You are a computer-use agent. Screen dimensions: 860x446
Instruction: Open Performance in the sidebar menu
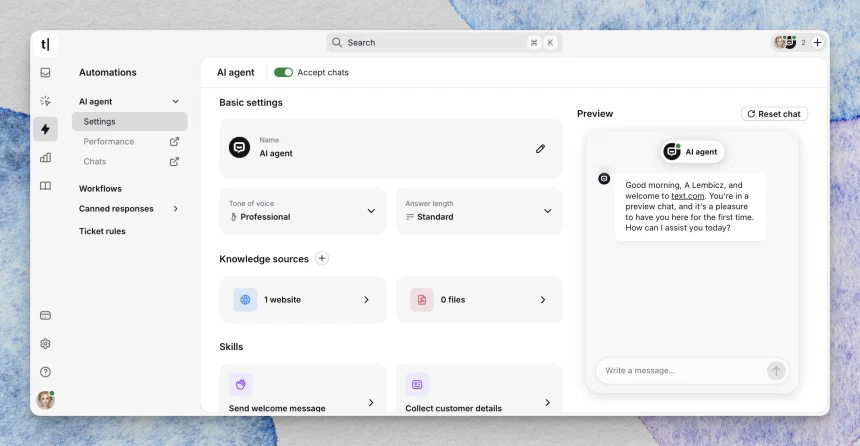pos(109,142)
